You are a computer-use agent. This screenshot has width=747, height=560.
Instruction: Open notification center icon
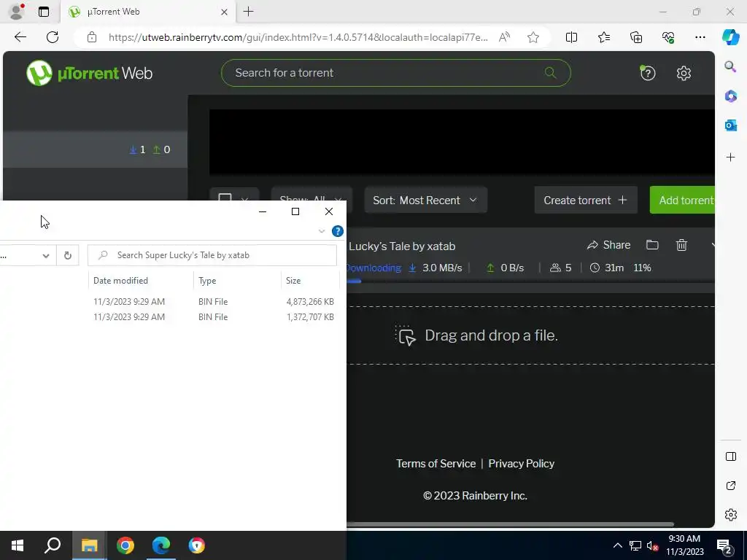pyautogui.click(x=724, y=546)
